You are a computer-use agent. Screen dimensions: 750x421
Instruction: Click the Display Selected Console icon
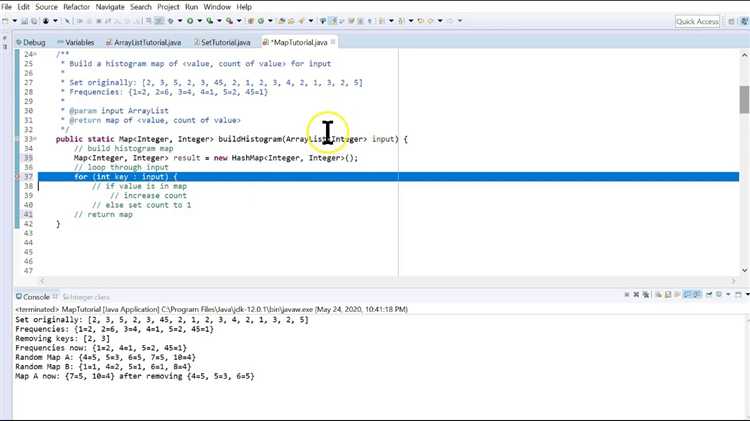coord(719,294)
